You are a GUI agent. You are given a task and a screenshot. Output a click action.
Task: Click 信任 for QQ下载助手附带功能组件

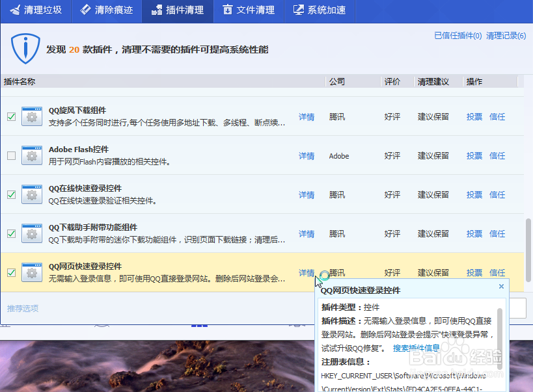tap(497, 234)
